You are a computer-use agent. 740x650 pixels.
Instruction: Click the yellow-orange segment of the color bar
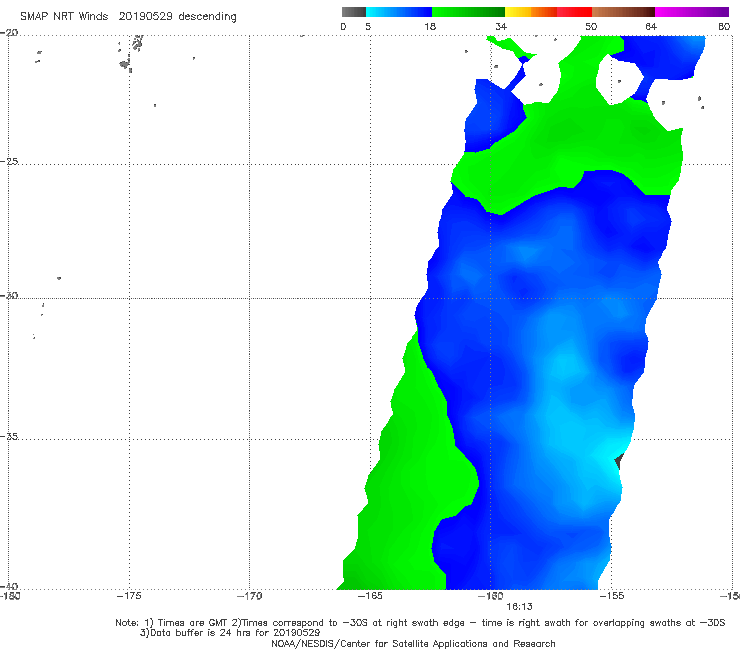tap(531, 12)
